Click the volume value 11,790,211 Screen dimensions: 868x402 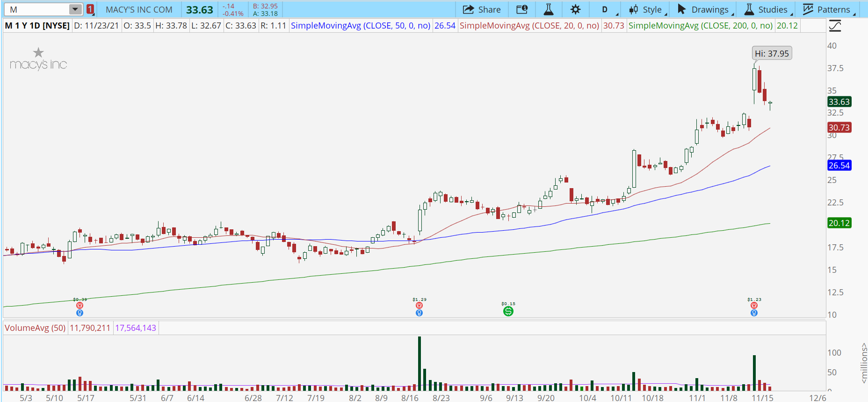[x=90, y=328]
